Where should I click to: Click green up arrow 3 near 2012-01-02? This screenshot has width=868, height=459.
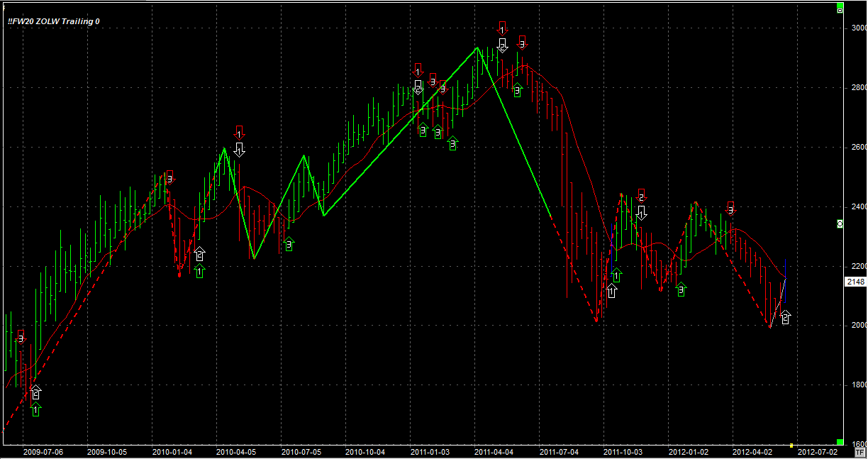[681, 289]
